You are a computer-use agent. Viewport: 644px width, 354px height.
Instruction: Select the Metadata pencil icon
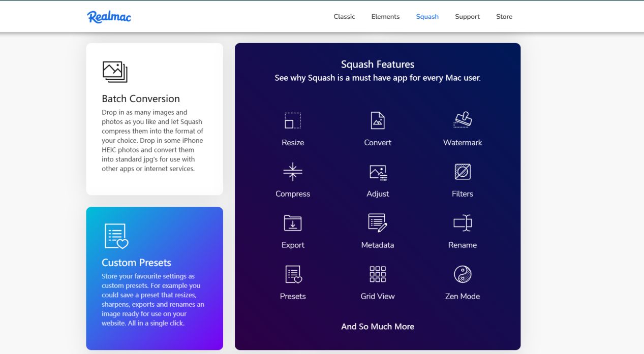378,222
